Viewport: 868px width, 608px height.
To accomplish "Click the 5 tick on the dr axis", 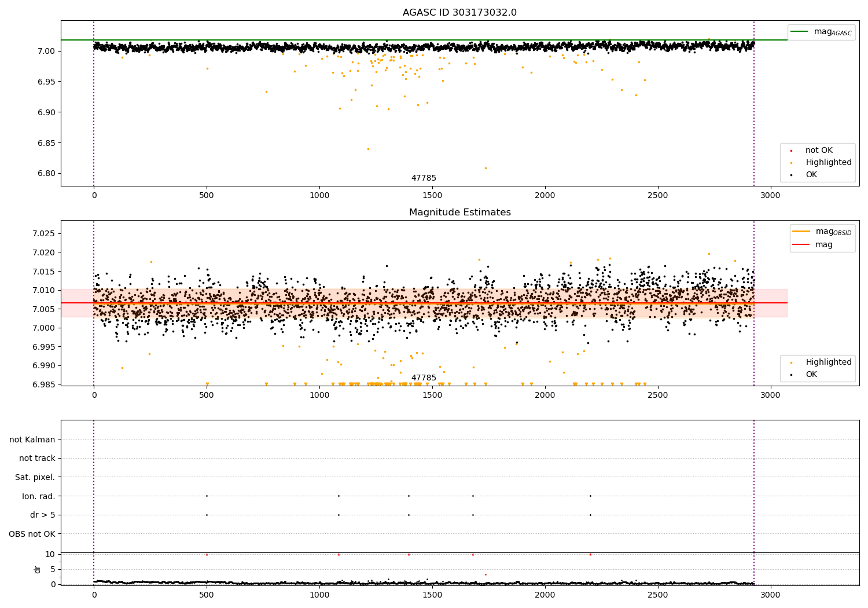I will [53, 569].
